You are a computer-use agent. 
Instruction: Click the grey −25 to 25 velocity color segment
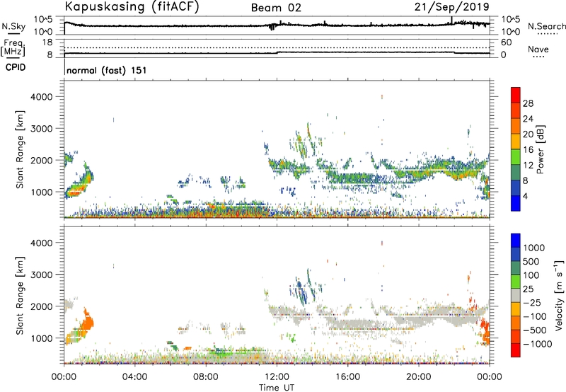pos(516,295)
